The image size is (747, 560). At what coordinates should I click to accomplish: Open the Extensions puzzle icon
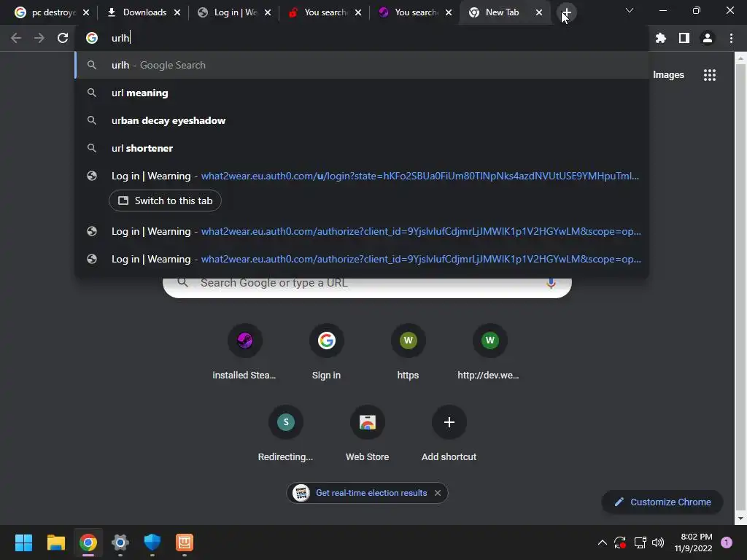pos(660,38)
